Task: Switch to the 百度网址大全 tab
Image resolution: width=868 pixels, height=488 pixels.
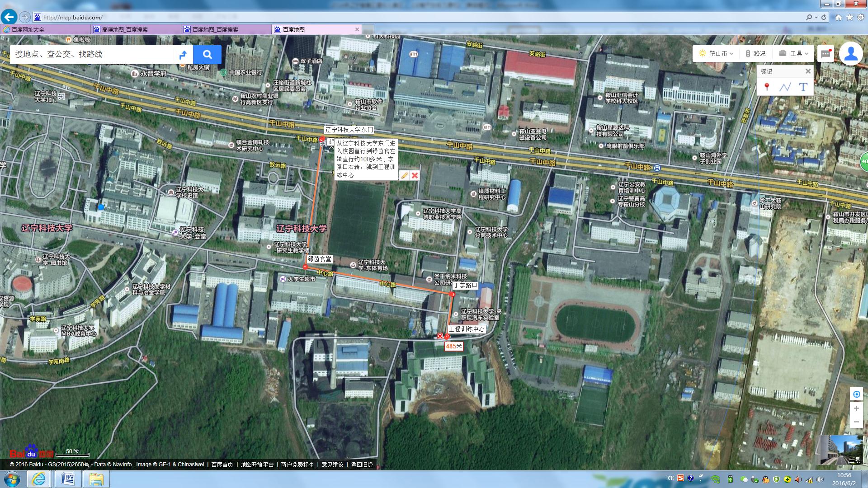Action: click(x=28, y=29)
